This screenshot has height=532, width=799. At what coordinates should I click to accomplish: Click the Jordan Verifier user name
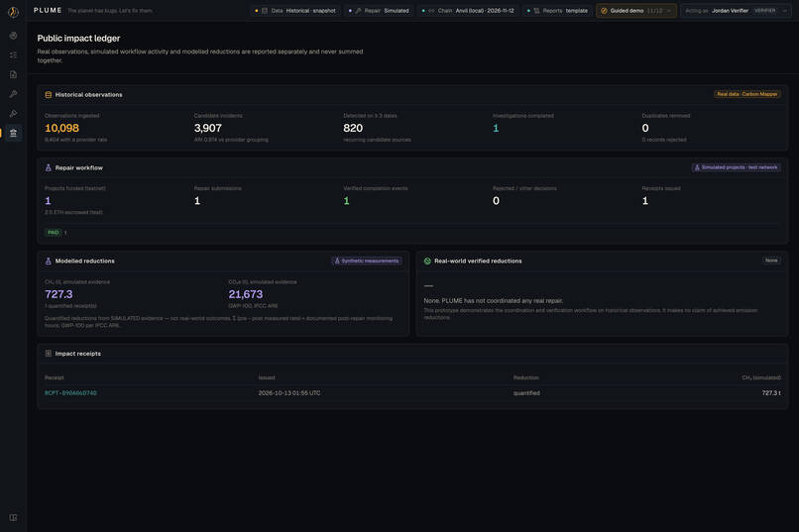(730, 11)
